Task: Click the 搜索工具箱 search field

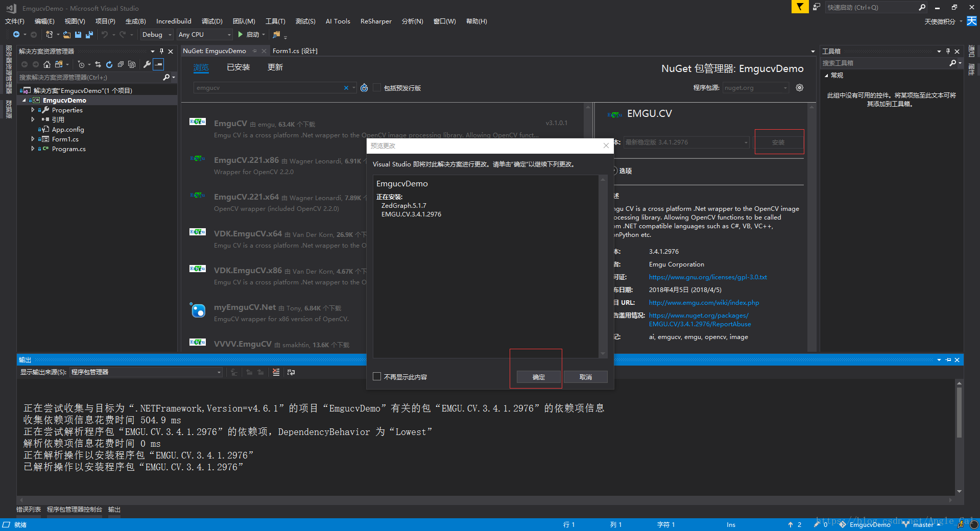Action: 883,63
